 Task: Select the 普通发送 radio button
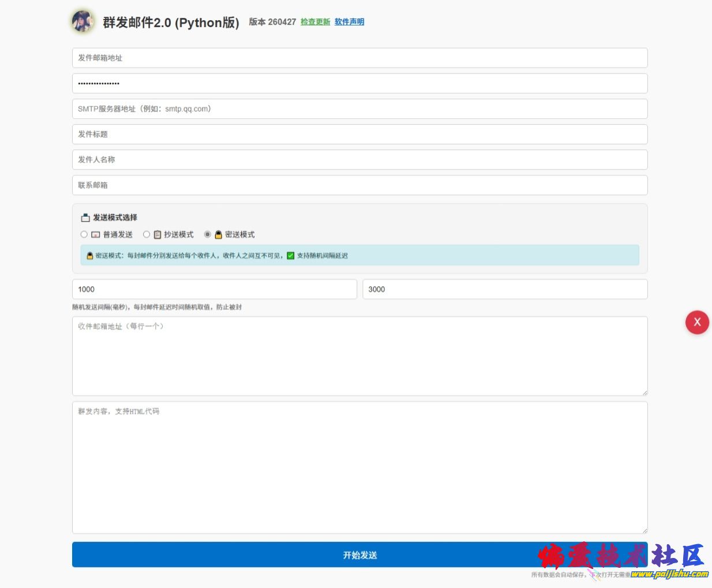click(x=84, y=234)
